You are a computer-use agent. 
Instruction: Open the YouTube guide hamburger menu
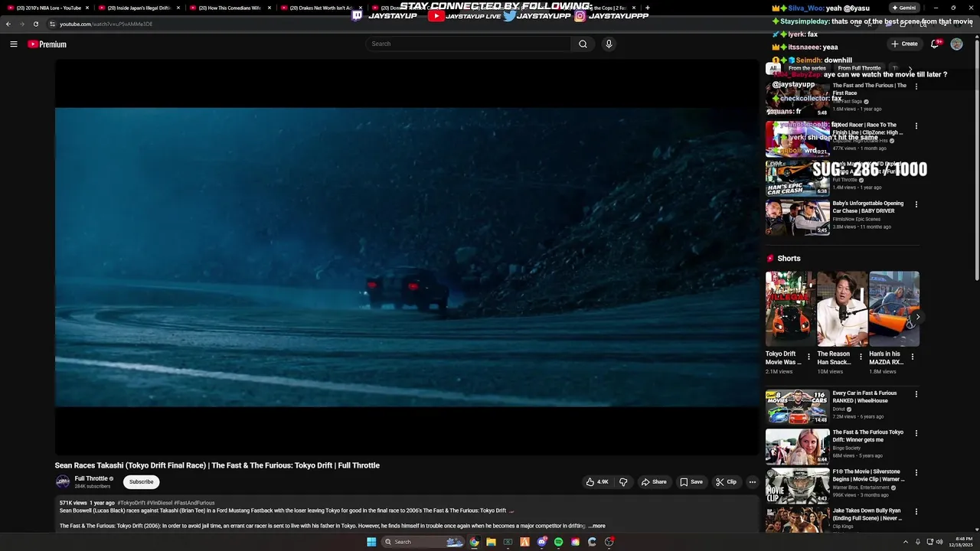[x=14, y=44]
